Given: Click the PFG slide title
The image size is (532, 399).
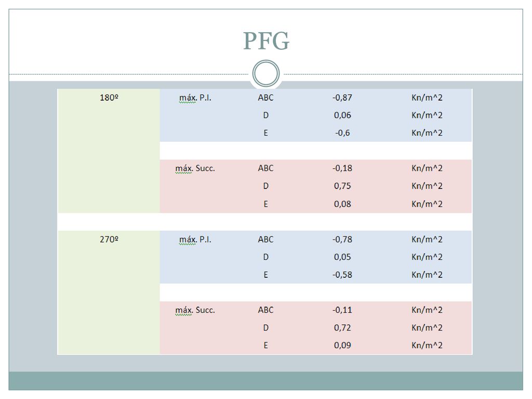Looking at the screenshot, I should click(266, 41).
